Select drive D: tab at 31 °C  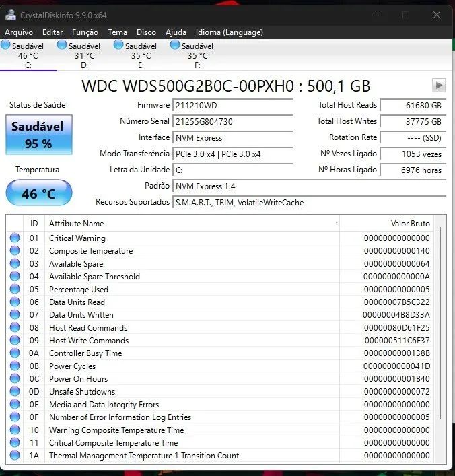[x=84, y=55]
